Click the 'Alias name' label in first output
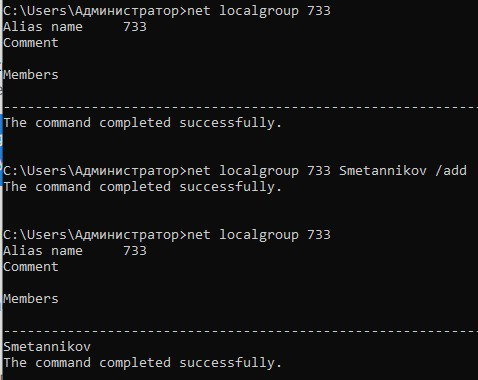 [43, 27]
